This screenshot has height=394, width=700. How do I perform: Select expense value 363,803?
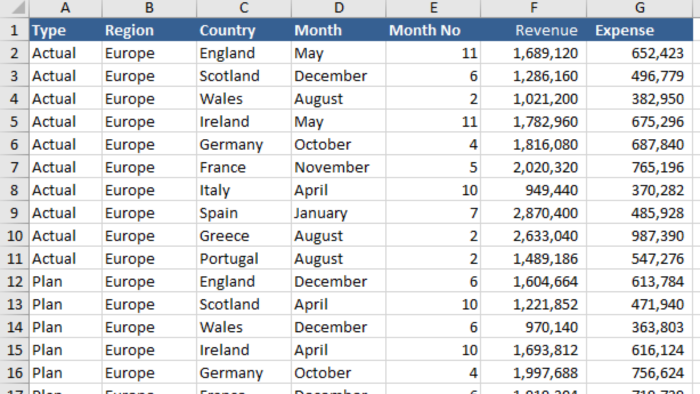click(x=640, y=327)
